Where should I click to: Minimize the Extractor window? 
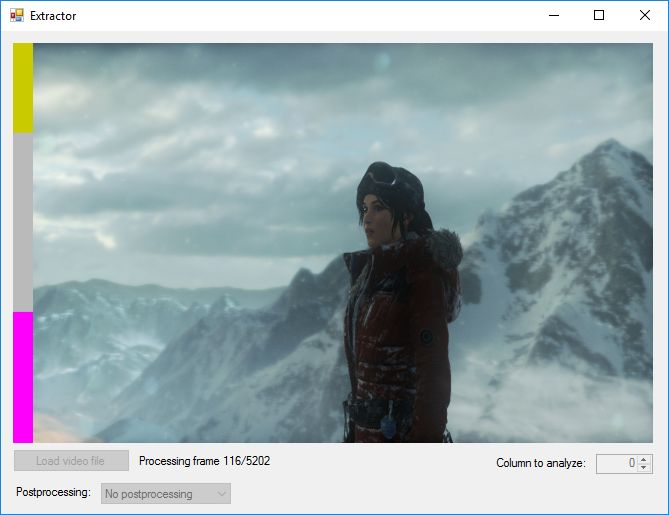(554, 15)
